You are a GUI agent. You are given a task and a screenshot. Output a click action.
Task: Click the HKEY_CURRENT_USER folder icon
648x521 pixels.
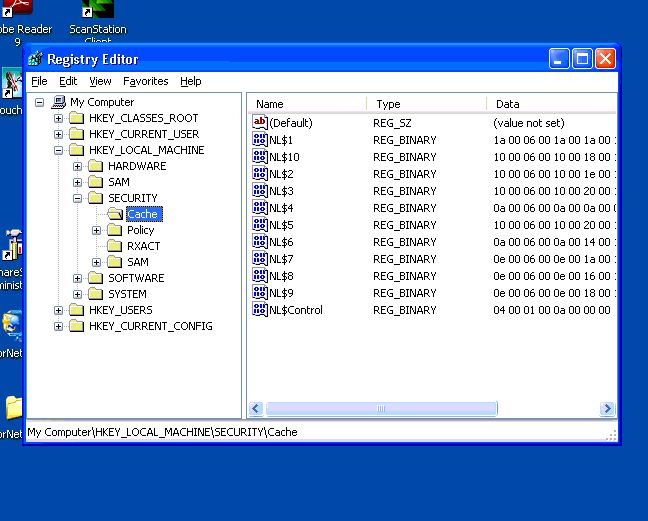point(76,134)
